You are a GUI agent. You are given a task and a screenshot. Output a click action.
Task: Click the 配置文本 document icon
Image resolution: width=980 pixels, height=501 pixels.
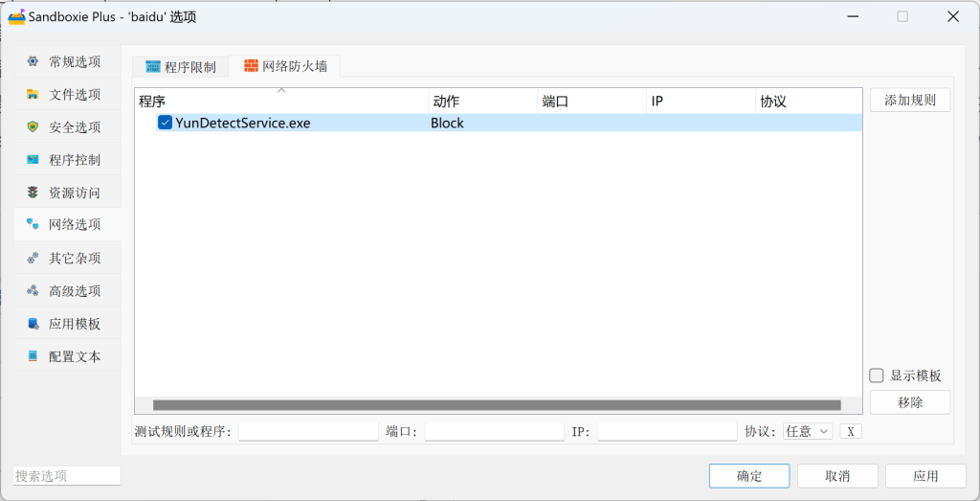(x=33, y=355)
